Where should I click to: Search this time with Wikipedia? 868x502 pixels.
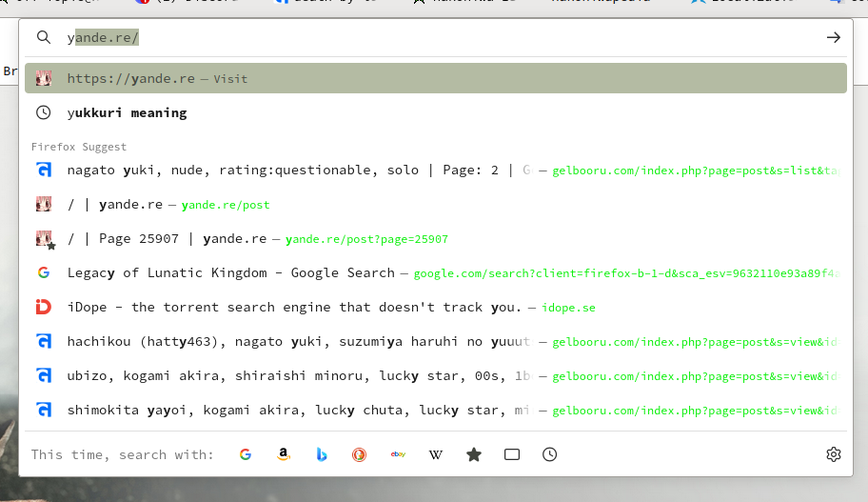436,455
